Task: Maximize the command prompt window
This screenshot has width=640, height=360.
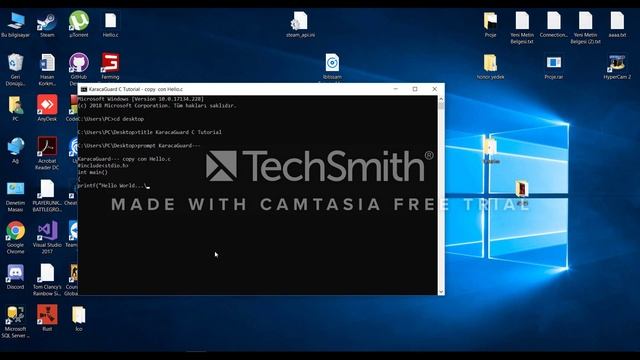Action: tap(415, 89)
